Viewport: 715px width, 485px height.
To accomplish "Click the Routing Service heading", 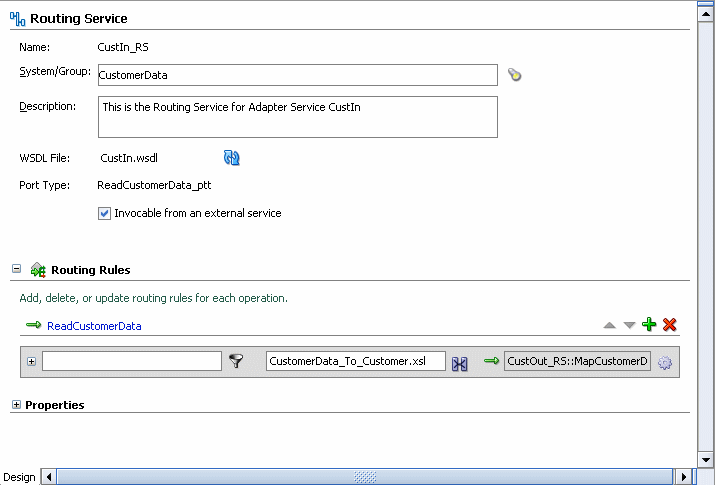I will (78, 19).
